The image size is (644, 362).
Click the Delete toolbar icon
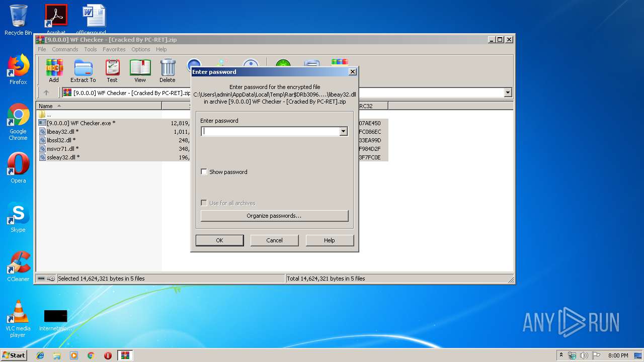pyautogui.click(x=168, y=71)
